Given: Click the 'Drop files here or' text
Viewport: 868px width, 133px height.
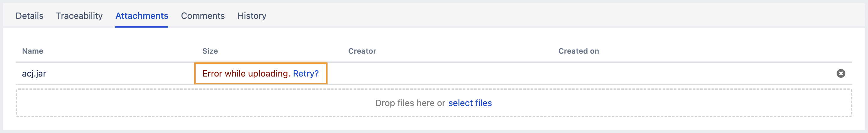Looking at the screenshot, I should [410, 103].
